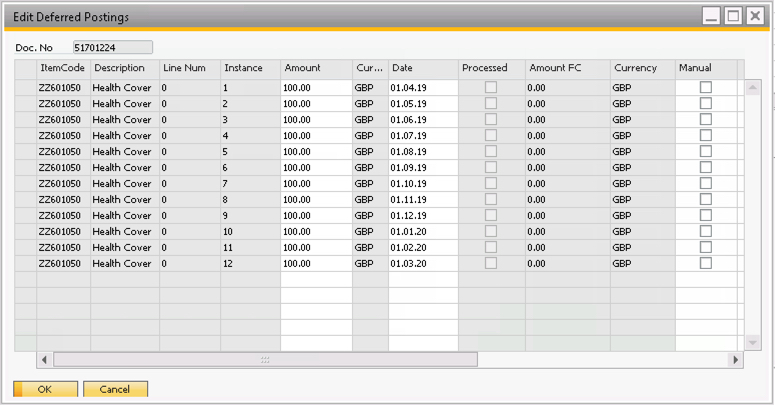Select row header of instance 5 row
The image size is (775, 406).
(25, 152)
